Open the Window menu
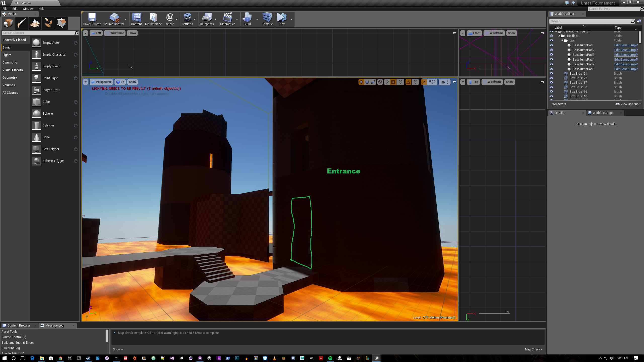This screenshot has width=644, height=362. coord(28,9)
